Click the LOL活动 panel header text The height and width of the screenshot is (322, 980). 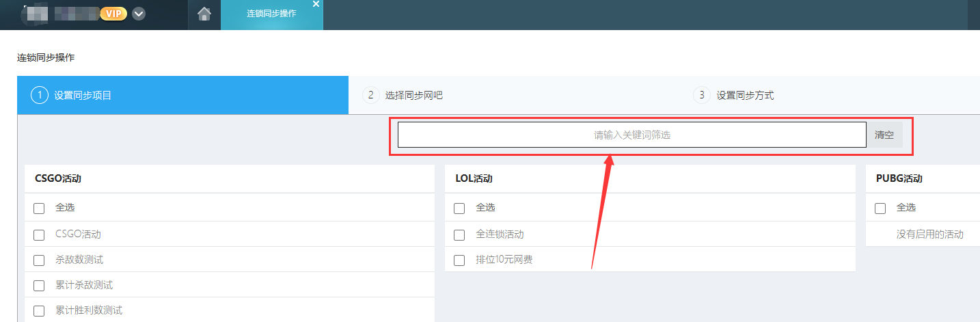pos(474,178)
